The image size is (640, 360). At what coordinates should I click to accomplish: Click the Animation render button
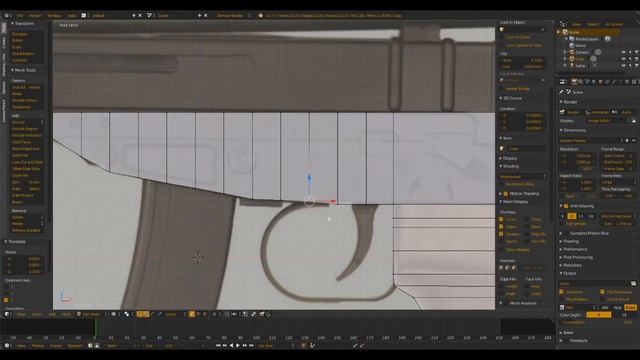(597, 112)
